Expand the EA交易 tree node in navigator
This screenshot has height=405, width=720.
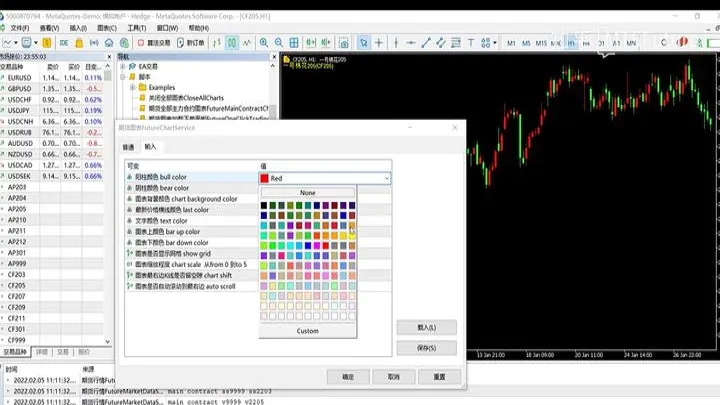click(x=122, y=65)
